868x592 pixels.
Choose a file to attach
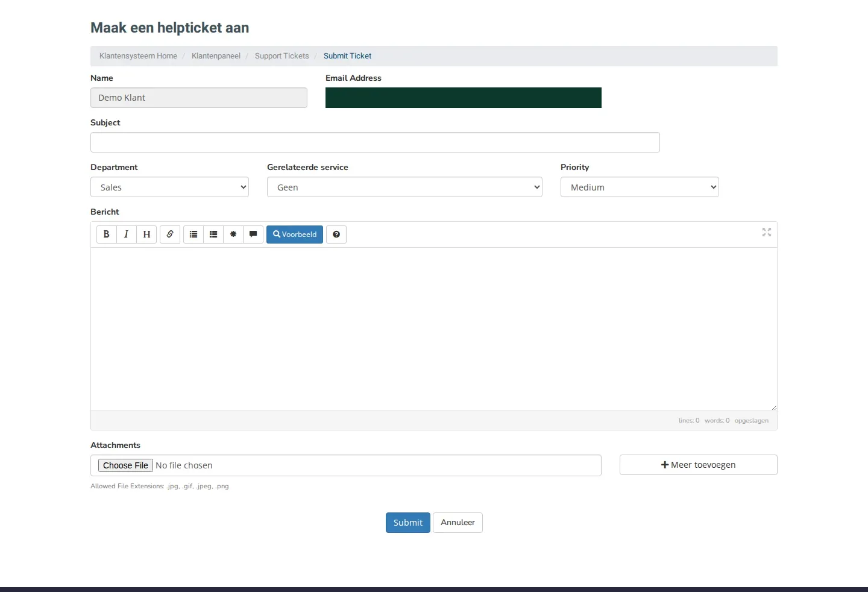[x=125, y=465]
